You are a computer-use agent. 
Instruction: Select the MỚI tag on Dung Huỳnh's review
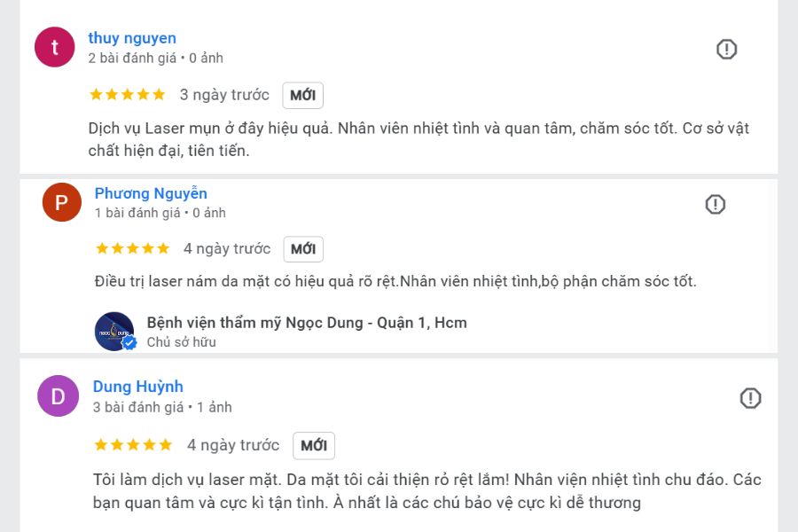click(314, 445)
